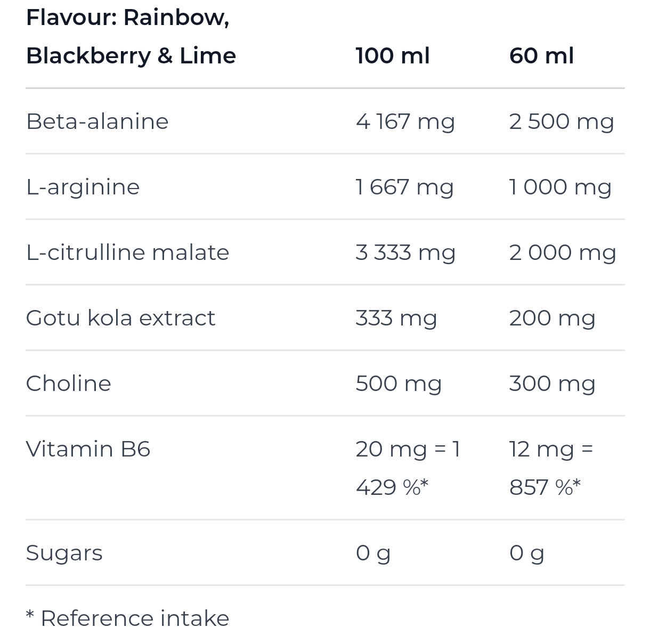Select the Vitamin B6 row label
Screen dimensions: 650x644
[x=88, y=449]
